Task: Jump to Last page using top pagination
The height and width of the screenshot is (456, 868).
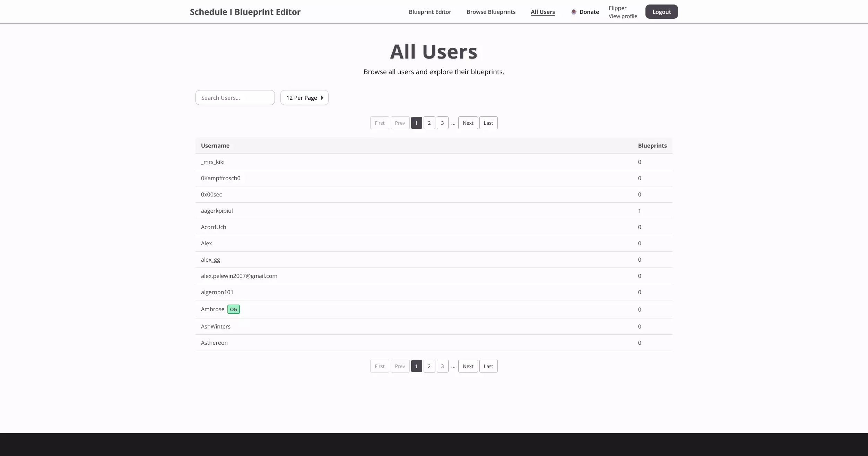Action: click(488, 123)
